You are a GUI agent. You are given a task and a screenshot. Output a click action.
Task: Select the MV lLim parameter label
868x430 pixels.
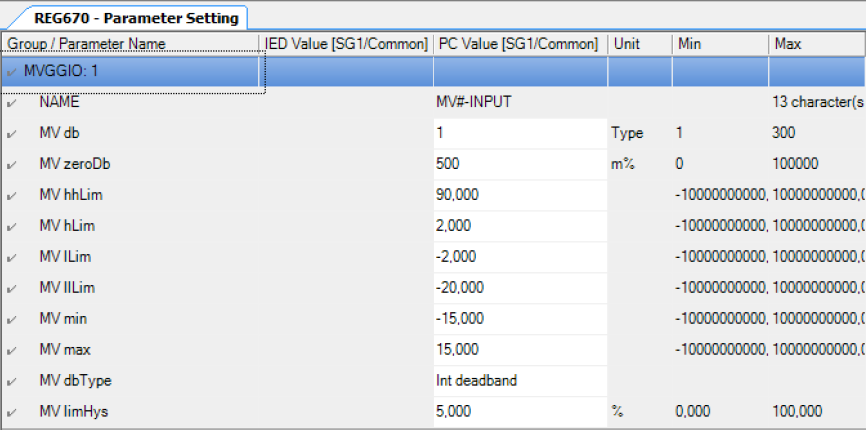coord(65,257)
